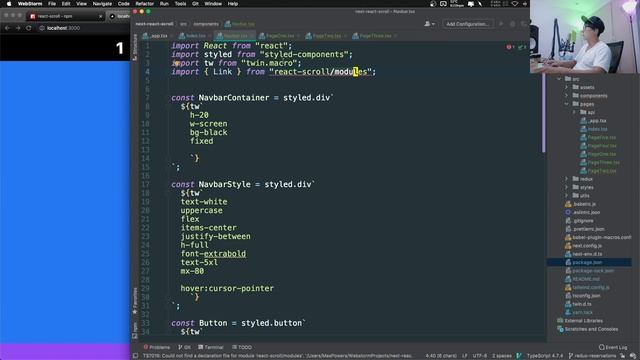Click the components breadcrumb in navigation bar
Viewport: 640px width, 360px height.
206,24
